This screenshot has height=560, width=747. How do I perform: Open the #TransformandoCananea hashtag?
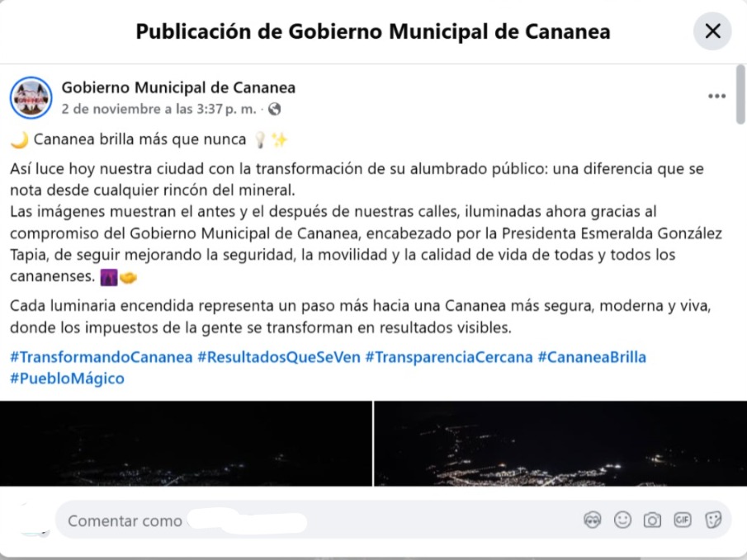coord(101,357)
